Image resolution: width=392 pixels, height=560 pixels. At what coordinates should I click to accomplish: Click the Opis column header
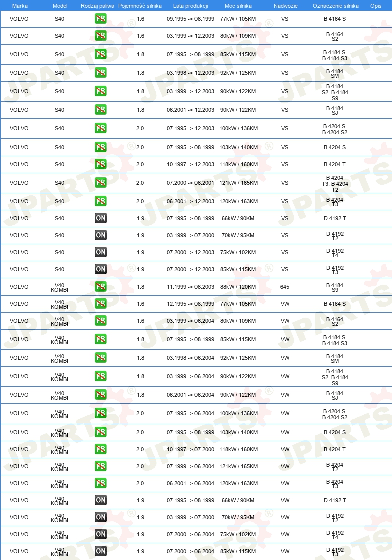coord(376,6)
